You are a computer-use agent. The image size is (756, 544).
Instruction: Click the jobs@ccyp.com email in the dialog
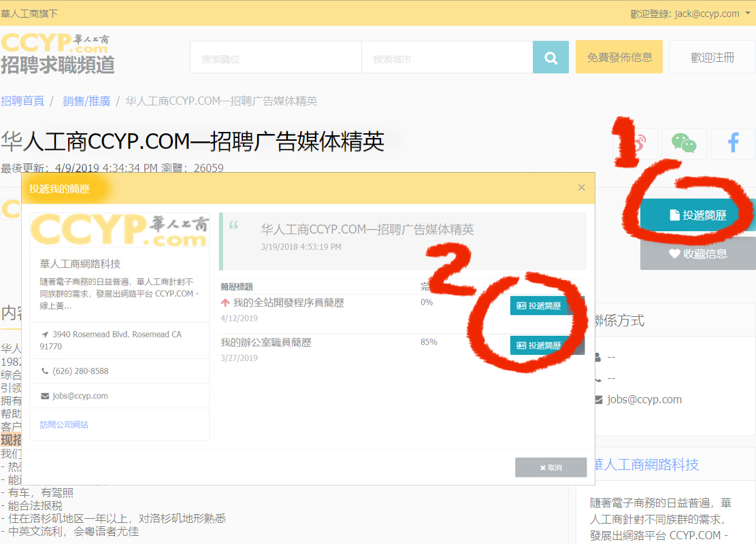[80, 396]
